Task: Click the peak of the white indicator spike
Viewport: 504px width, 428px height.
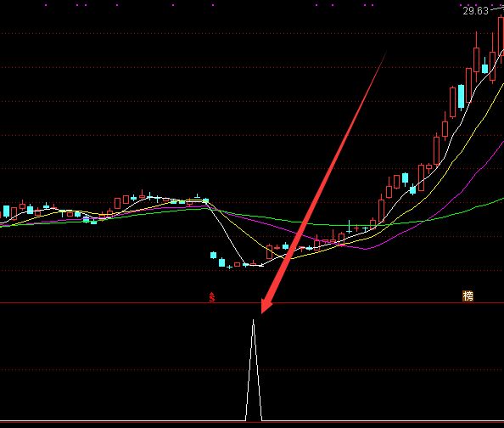Action: tap(254, 320)
